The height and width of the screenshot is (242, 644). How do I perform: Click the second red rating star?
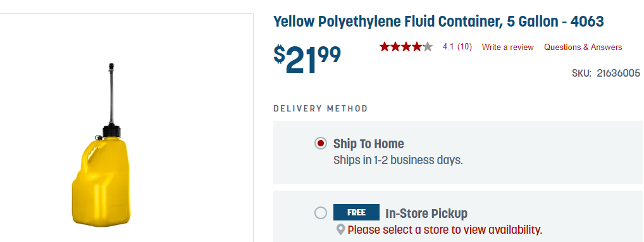click(x=395, y=46)
